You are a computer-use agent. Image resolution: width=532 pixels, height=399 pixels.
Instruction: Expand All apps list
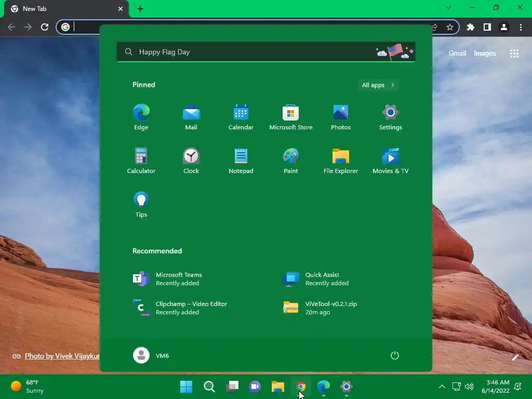[378, 85]
